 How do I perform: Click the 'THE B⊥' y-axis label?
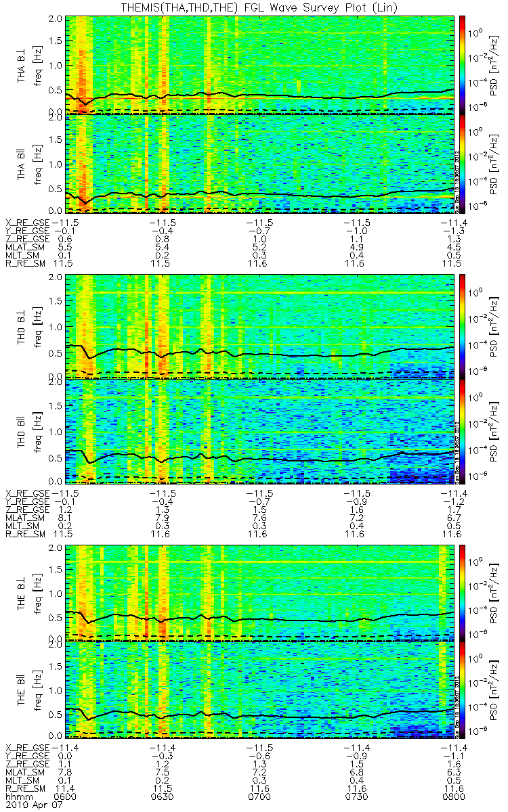[22, 593]
